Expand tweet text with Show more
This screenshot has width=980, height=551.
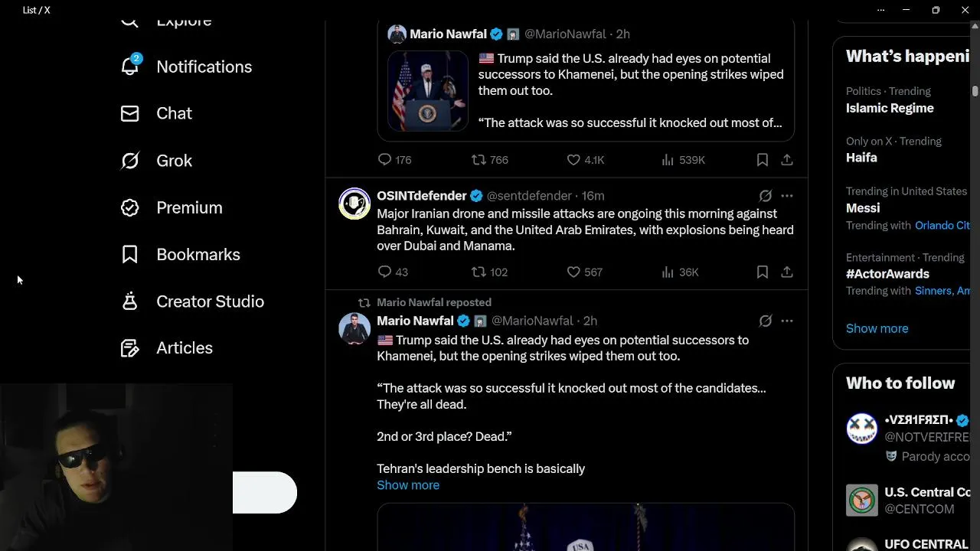(408, 485)
